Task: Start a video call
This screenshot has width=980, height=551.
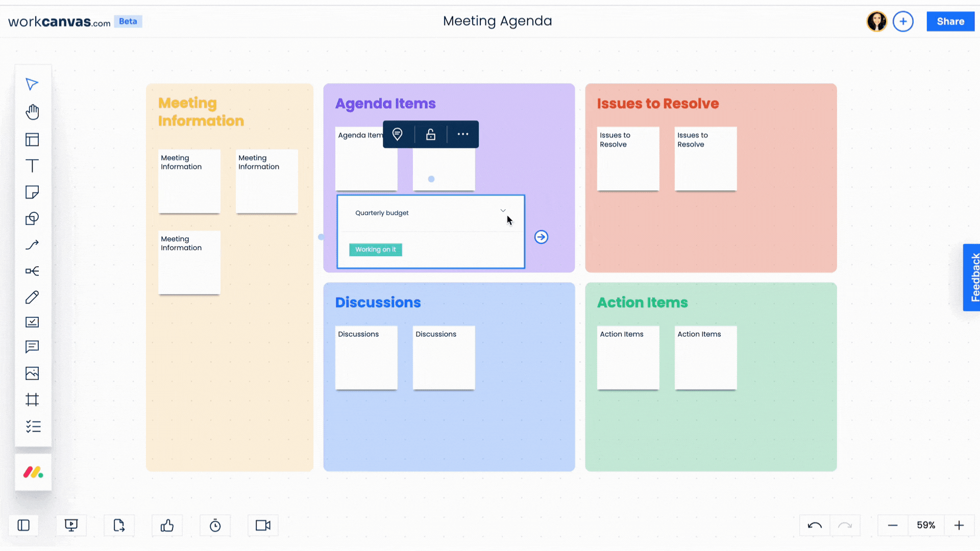Action: pos(262,525)
